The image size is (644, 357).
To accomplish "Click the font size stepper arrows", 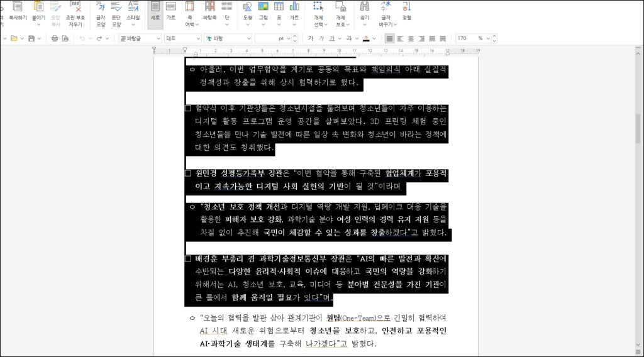I will 294,38.
